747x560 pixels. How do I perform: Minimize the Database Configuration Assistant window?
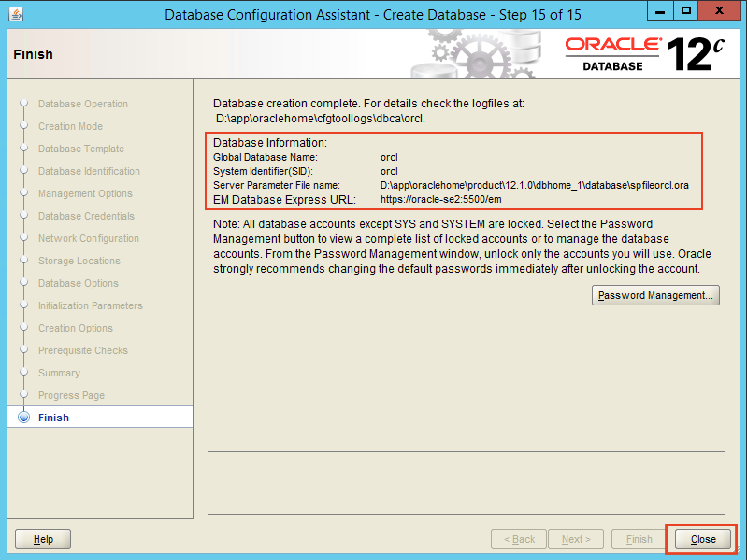(x=660, y=11)
